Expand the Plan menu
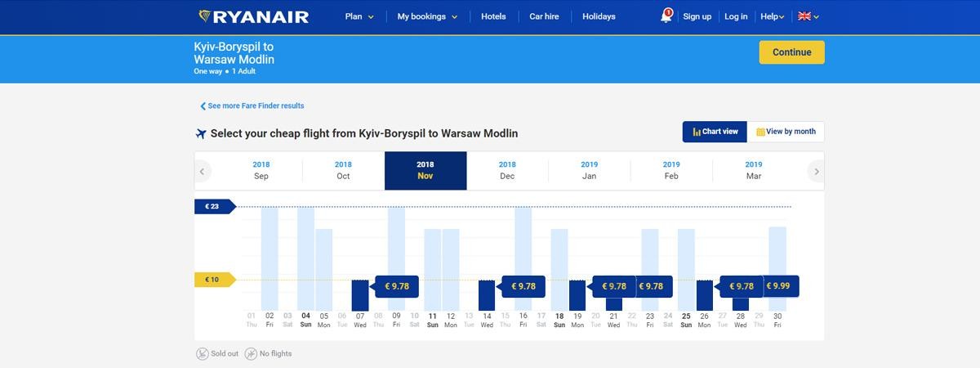 [359, 16]
